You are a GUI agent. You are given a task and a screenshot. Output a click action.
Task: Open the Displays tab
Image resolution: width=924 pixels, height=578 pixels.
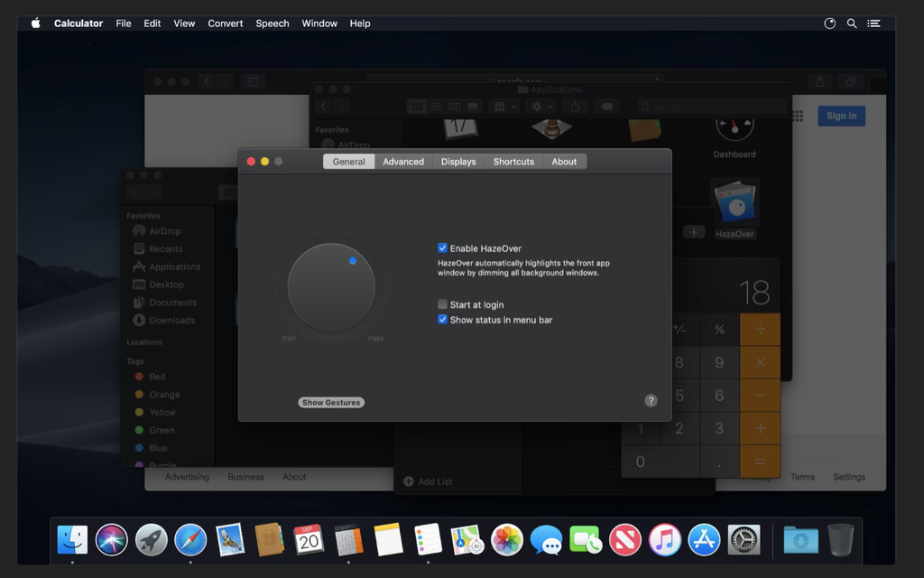(x=458, y=162)
